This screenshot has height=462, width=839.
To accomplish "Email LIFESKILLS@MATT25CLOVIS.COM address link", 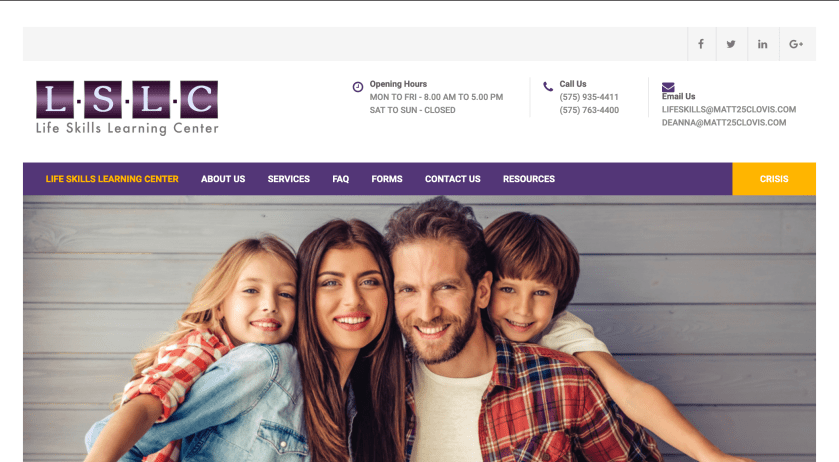I will (729, 109).
